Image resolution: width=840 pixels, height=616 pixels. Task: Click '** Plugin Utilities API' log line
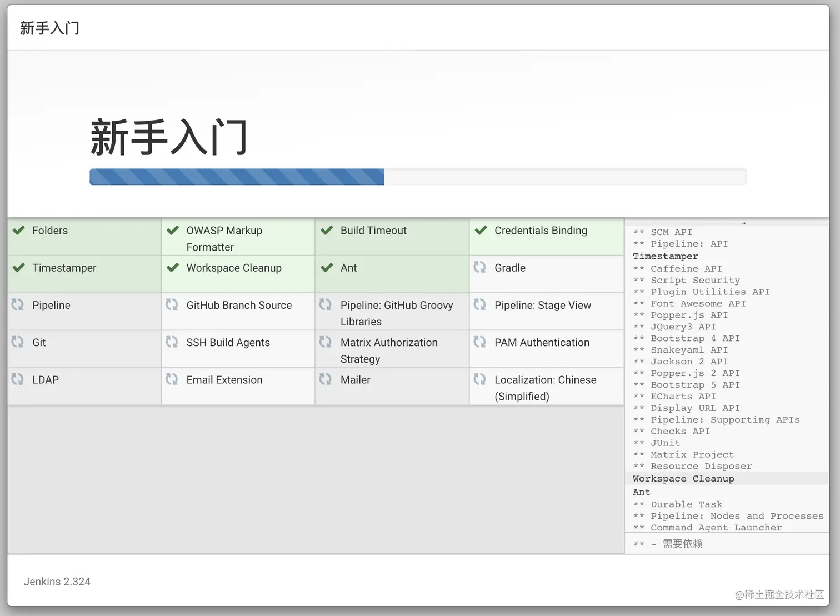702,292
